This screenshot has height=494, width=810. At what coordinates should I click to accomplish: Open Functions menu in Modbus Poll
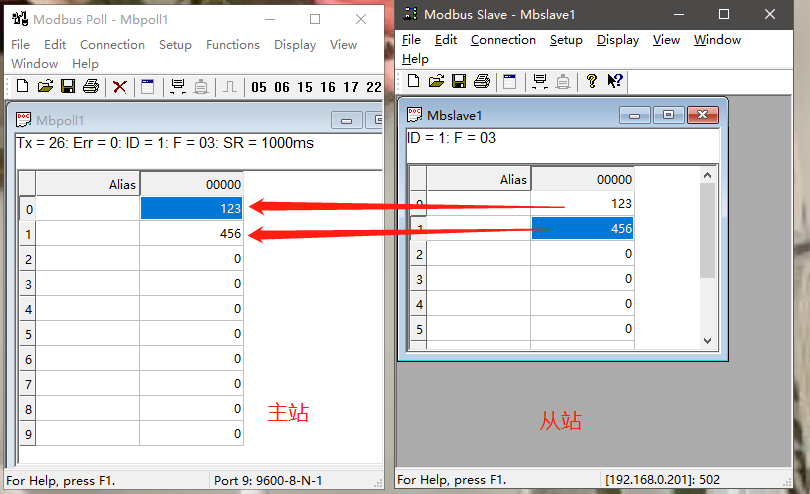point(232,45)
